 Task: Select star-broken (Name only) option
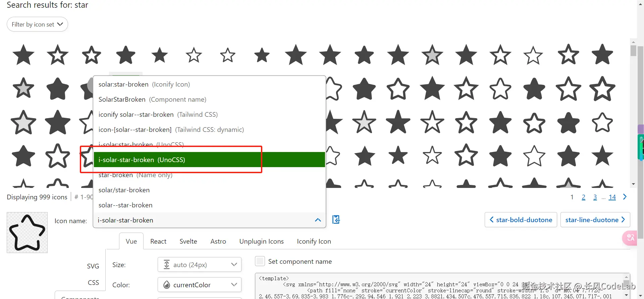(209, 175)
